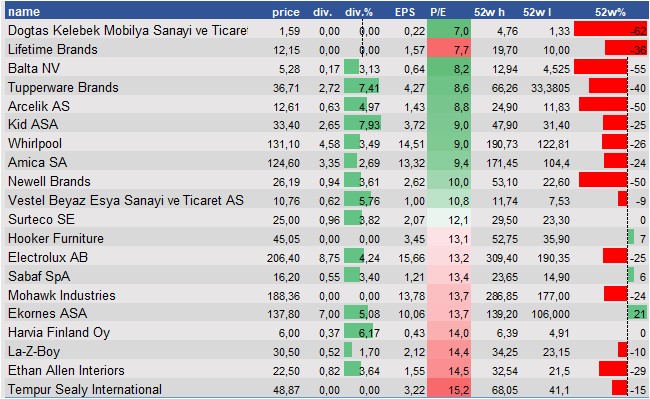The height and width of the screenshot is (399, 650).
Task: Select Kid ASA dividend percent 7,93 cell
Action: tap(362, 124)
